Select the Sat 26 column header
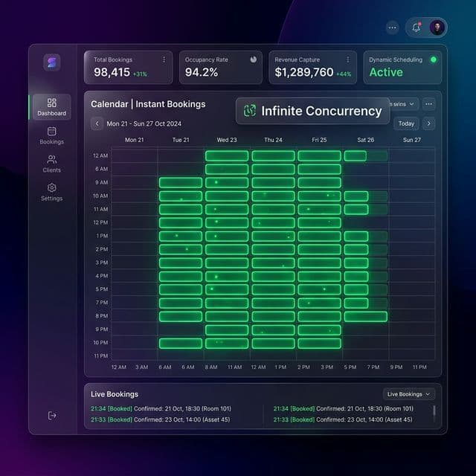The width and height of the screenshot is (476, 476). coord(365,140)
